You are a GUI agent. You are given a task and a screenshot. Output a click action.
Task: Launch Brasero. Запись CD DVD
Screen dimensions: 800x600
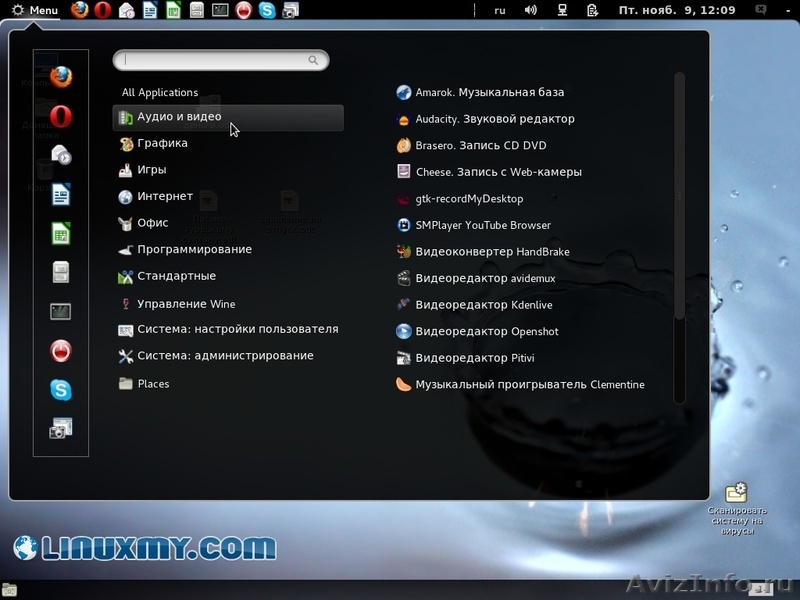point(471,145)
